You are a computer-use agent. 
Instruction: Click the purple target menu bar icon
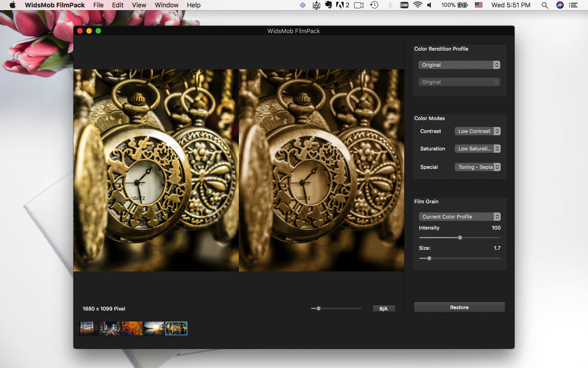pyautogui.click(x=302, y=5)
